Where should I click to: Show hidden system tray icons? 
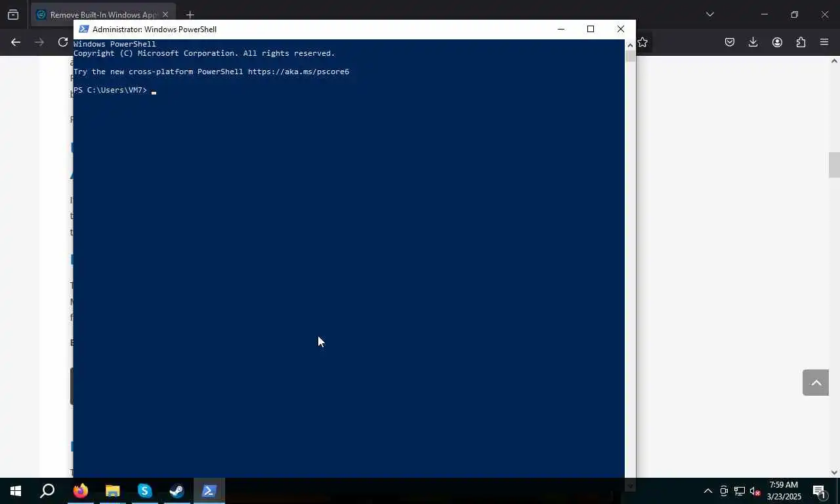tap(707, 491)
